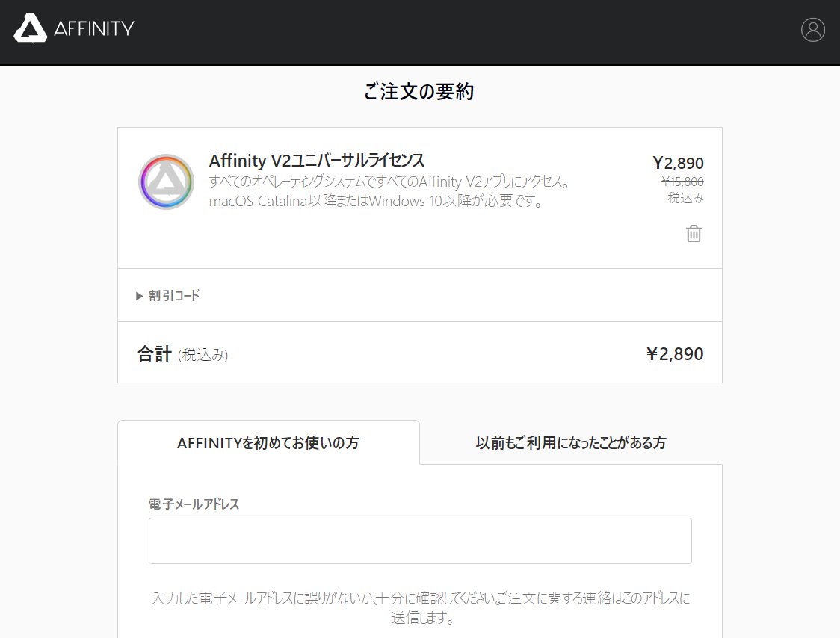The height and width of the screenshot is (638, 840).
Task: Click the ¥2,890 discounted price text
Action: (x=677, y=163)
